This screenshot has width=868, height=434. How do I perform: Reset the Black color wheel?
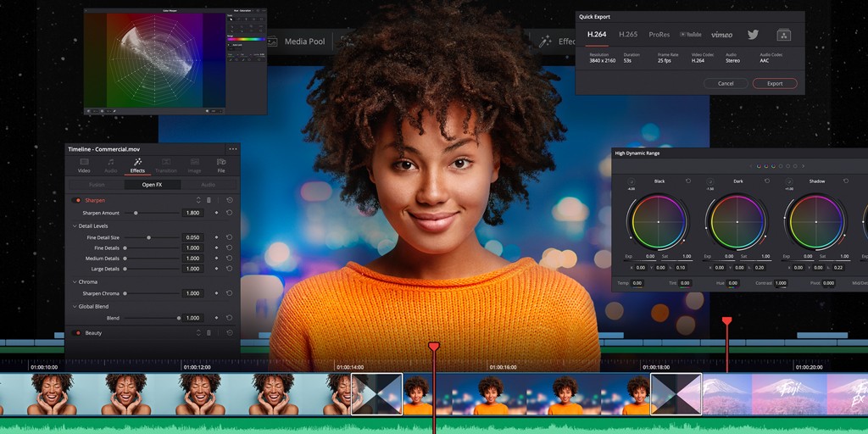coord(688,181)
